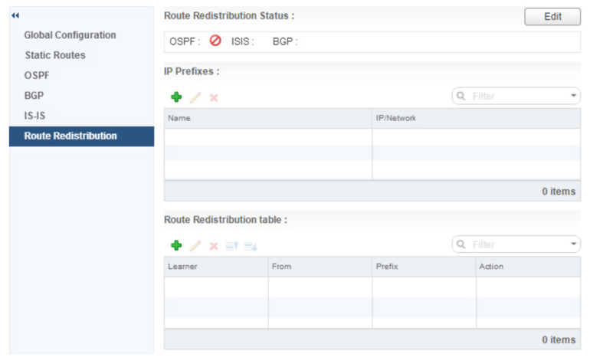Add a new IP prefix

point(176,97)
